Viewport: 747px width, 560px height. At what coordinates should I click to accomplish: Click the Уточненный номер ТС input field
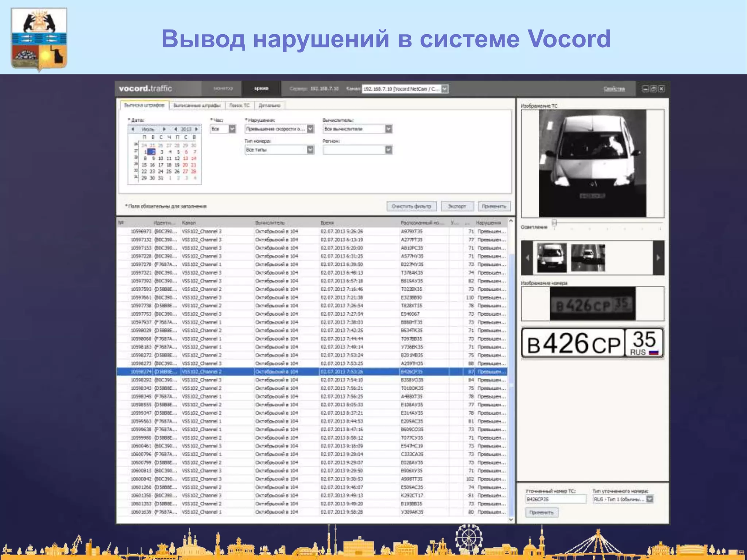coord(556,499)
